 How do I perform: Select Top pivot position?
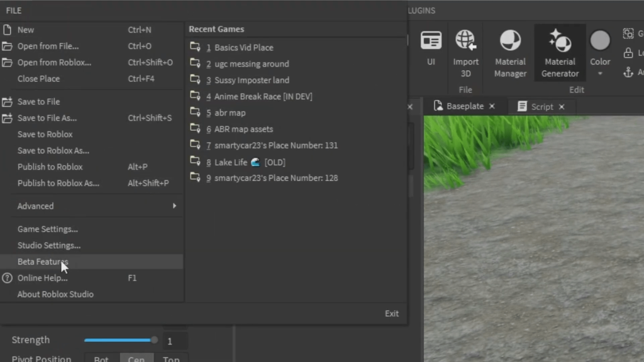point(171,358)
